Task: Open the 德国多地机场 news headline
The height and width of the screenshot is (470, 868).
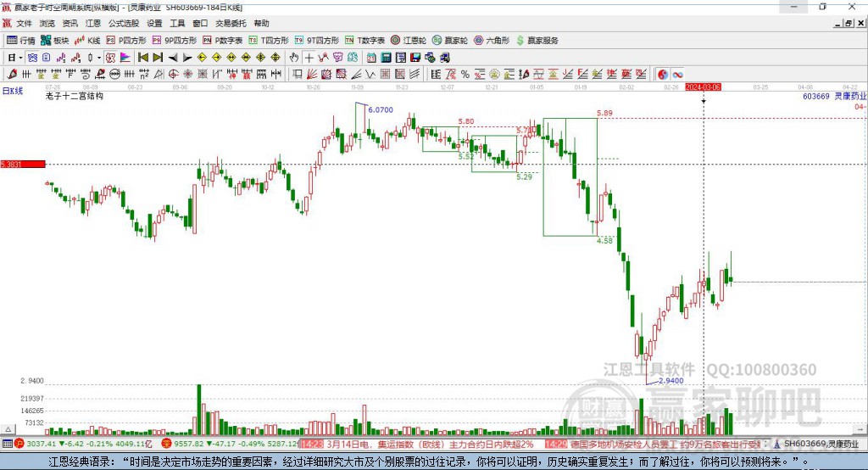Action: [x=666, y=444]
